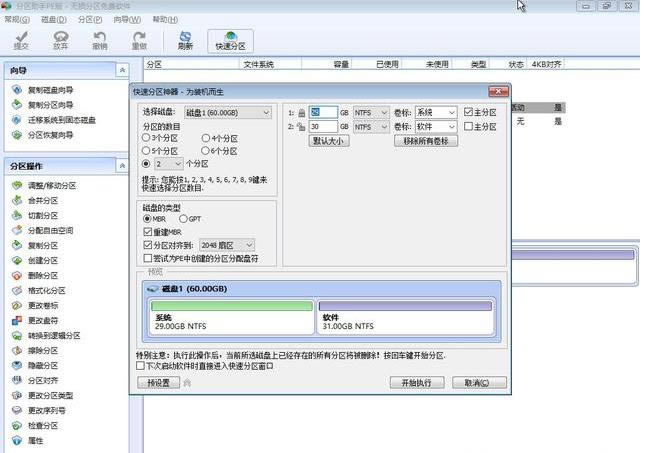
Task: Toggle the 分区对齐到 checkbox
Action: click(x=148, y=245)
